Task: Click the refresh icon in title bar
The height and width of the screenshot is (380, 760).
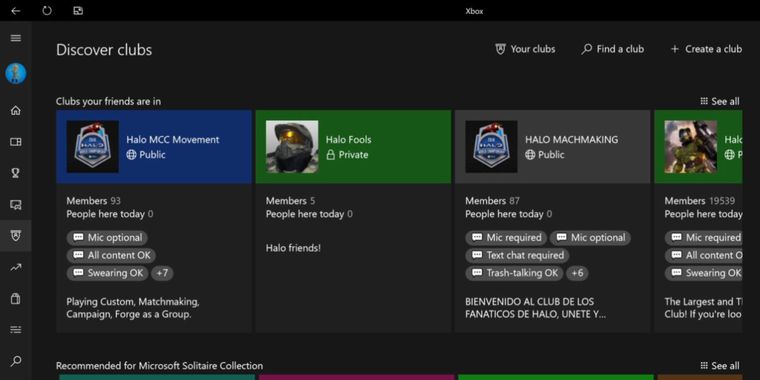Action: click(x=47, y=11)
